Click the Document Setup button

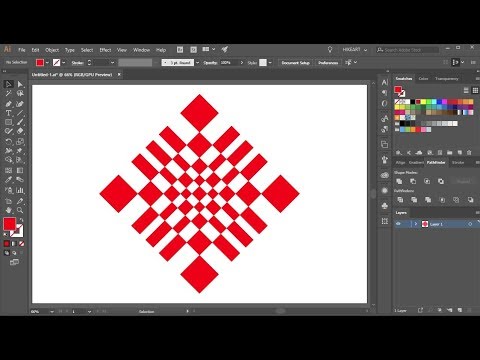296,62
